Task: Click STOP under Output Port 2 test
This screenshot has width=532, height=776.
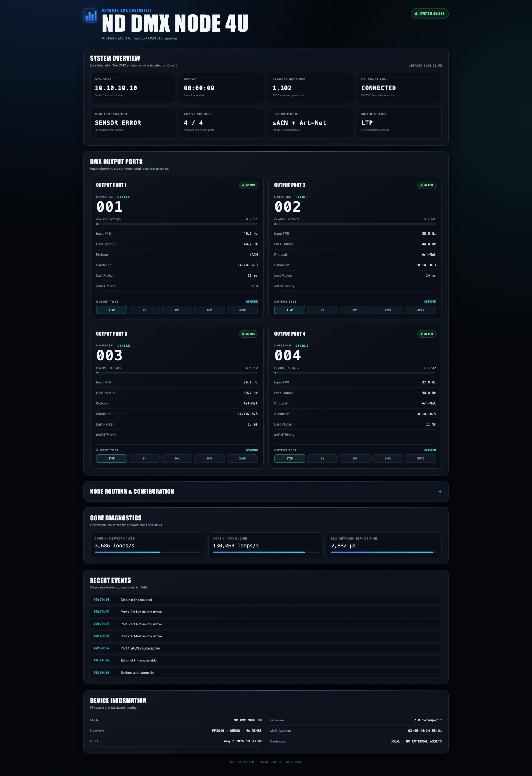Action: (x=290, y=310)
